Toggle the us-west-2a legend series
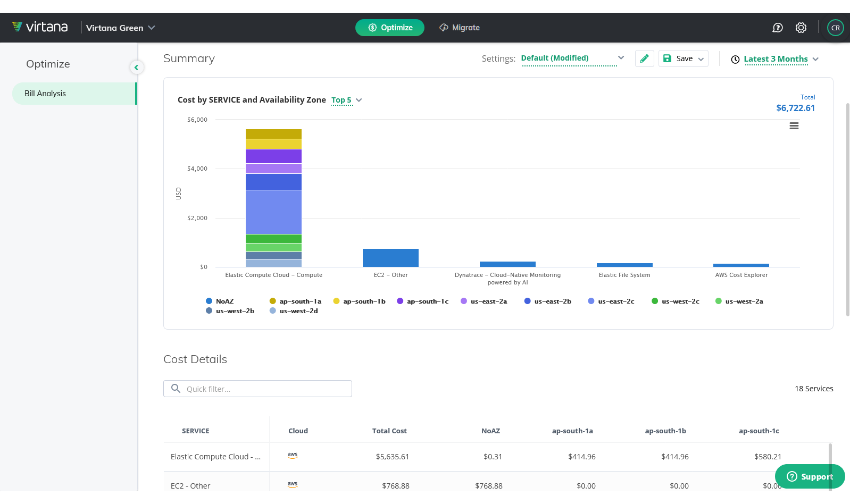Image resolution: width=850 pixels, height=504 pixels. point(739,301)
